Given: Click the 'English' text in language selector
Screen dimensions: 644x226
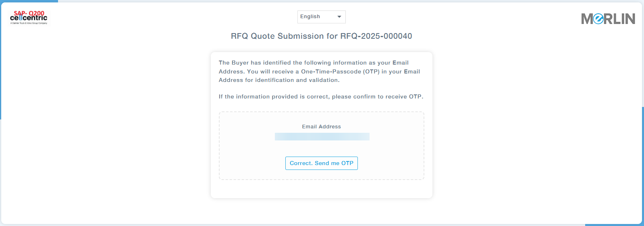Looking at the screenshot, I should click(x=310, y=17).
